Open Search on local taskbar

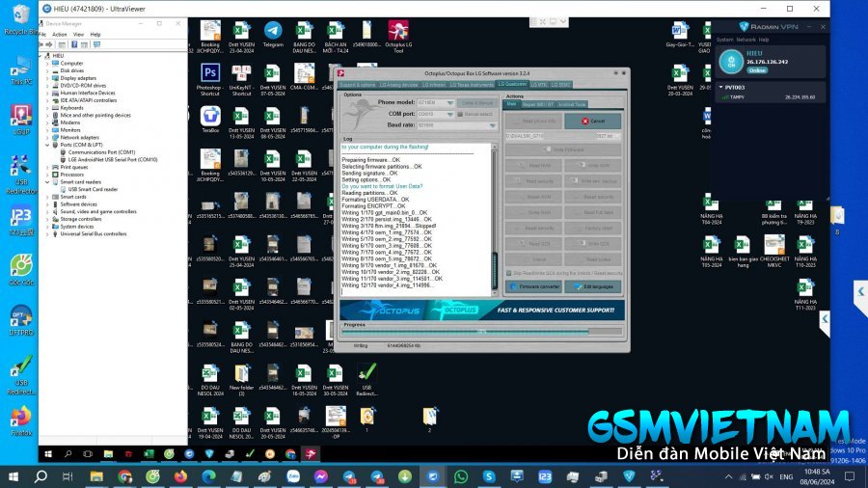pyautogui.click(x=41, y=476)
